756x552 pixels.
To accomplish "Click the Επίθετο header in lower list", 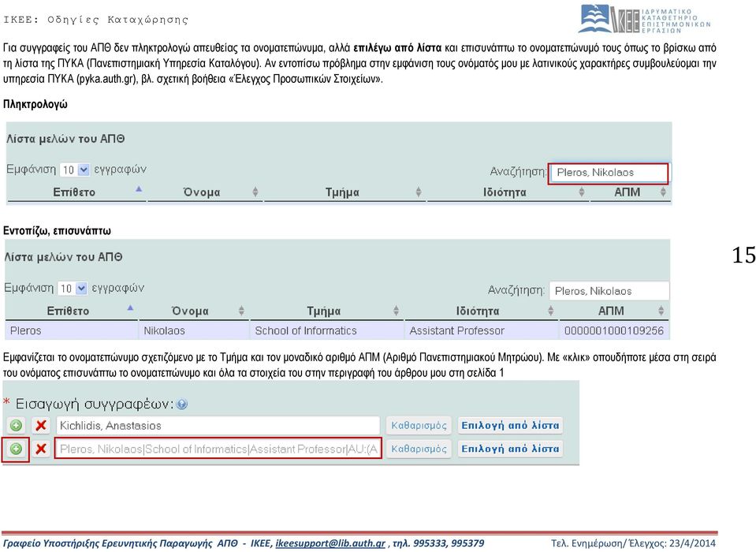I will click(x=68, y=311).
